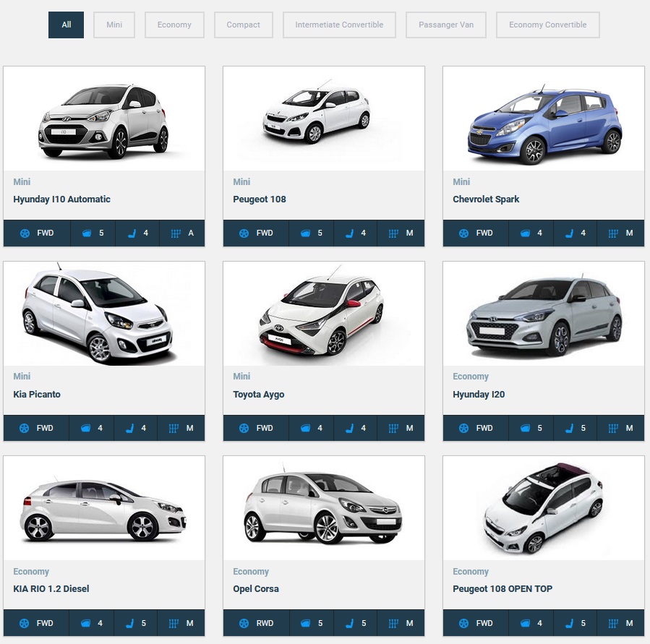Open the Passanger Van category
Image resolution: width=650 pixels, height=644 pixels.
coord(445,25)
